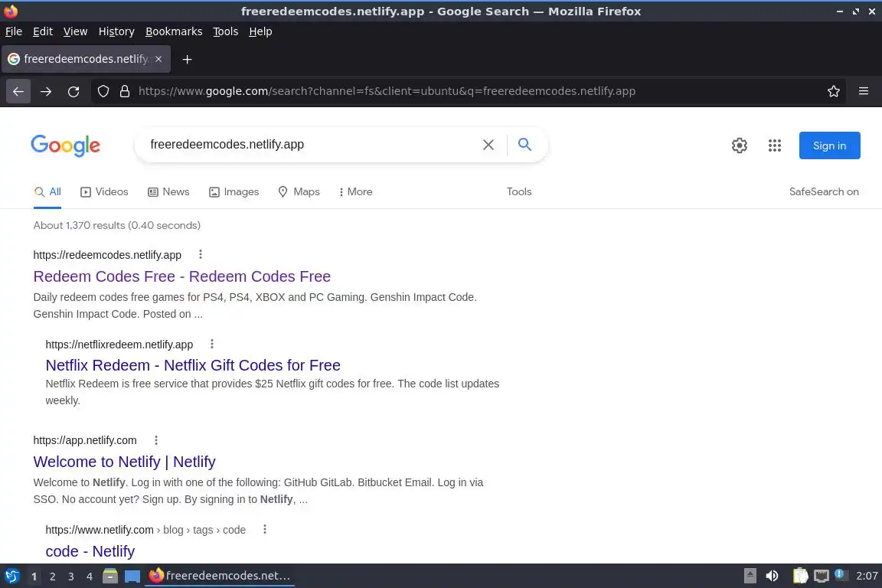The image size is (882, 588).
Task: Show site security lock information
Action: coord(125,91)
